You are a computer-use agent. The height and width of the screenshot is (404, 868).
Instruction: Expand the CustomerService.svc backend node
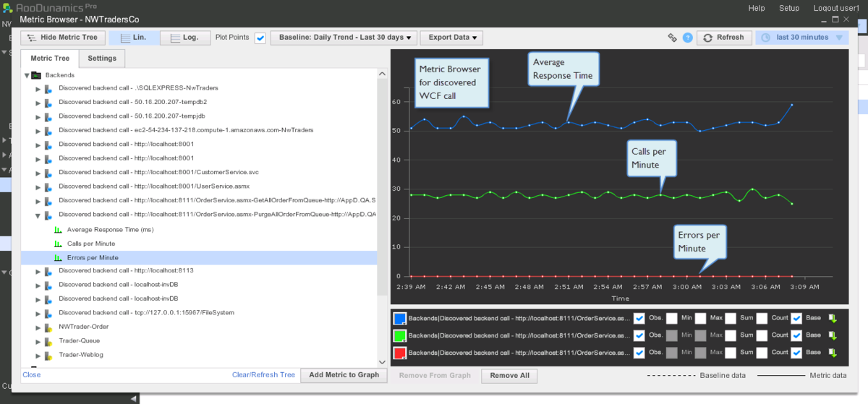[38, 173]
